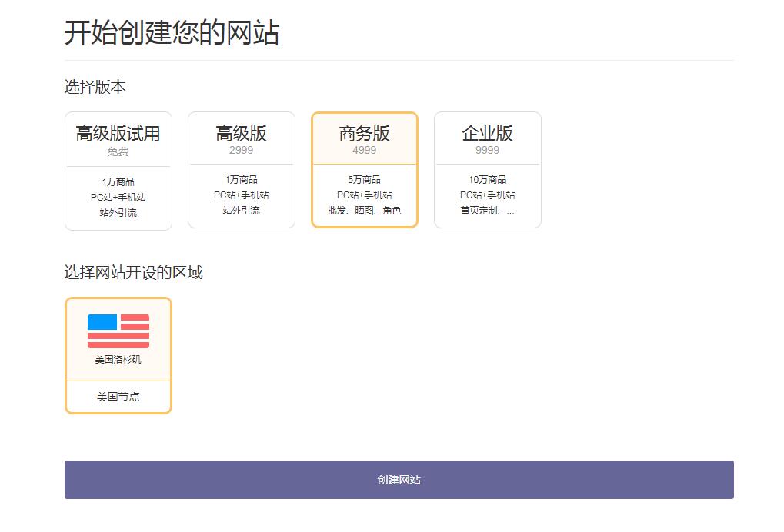Screen dimensions: 784x532
Task: Select the 商务版 plan title
Action: tap(364, 133)
